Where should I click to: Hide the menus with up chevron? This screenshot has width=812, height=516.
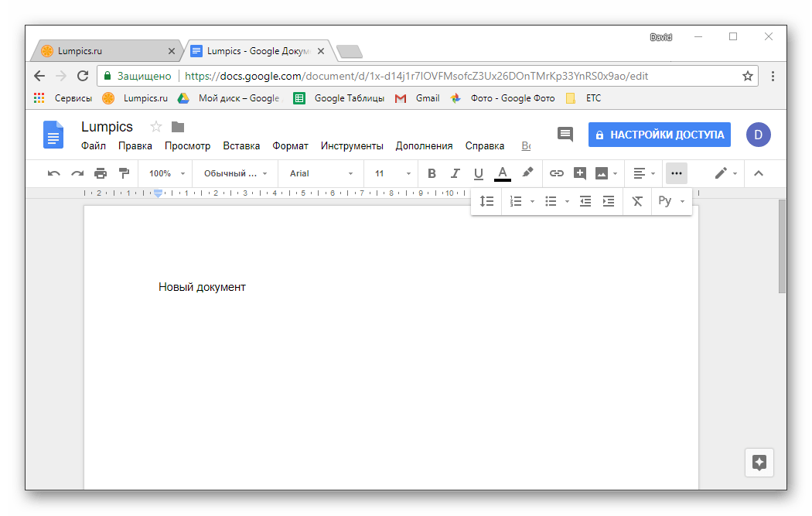(759, 173)
